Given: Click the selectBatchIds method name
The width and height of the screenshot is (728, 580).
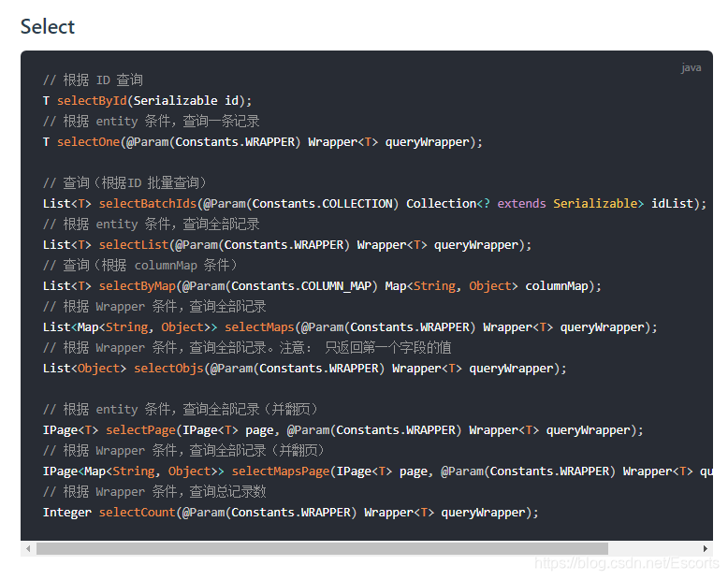Looking at the screenshot, I should click(x=148, y=204).
